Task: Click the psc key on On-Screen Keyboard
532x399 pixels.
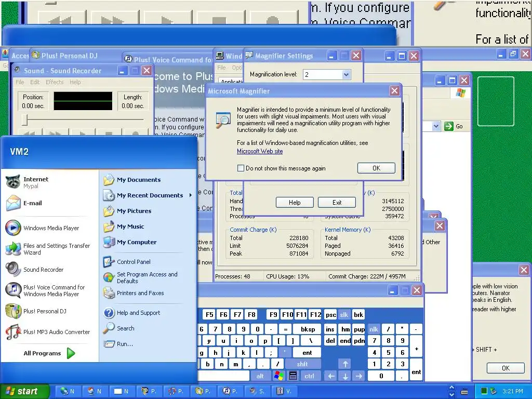Action: tap(331, 315)
